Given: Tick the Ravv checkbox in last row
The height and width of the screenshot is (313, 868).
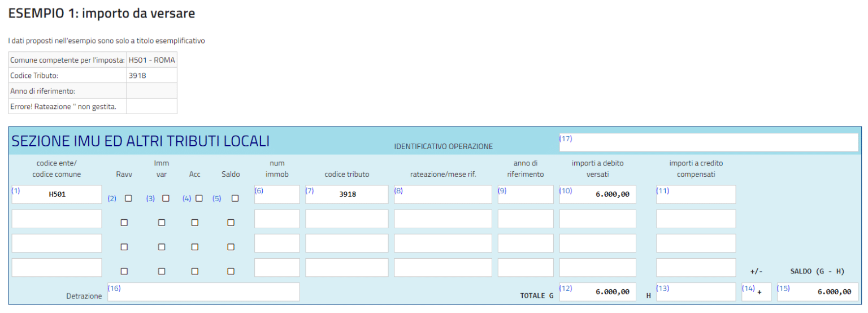Looking at the screenshot, I should (x=124, y=271).
